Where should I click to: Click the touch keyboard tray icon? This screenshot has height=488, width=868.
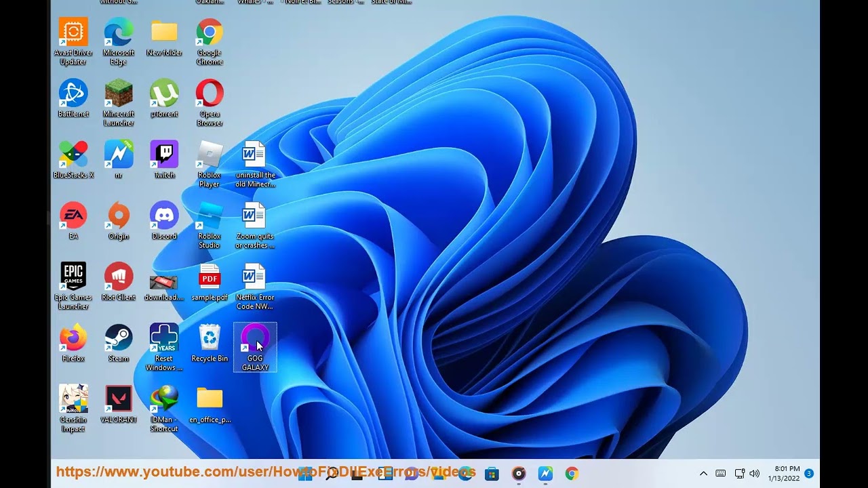coord(721,474)
